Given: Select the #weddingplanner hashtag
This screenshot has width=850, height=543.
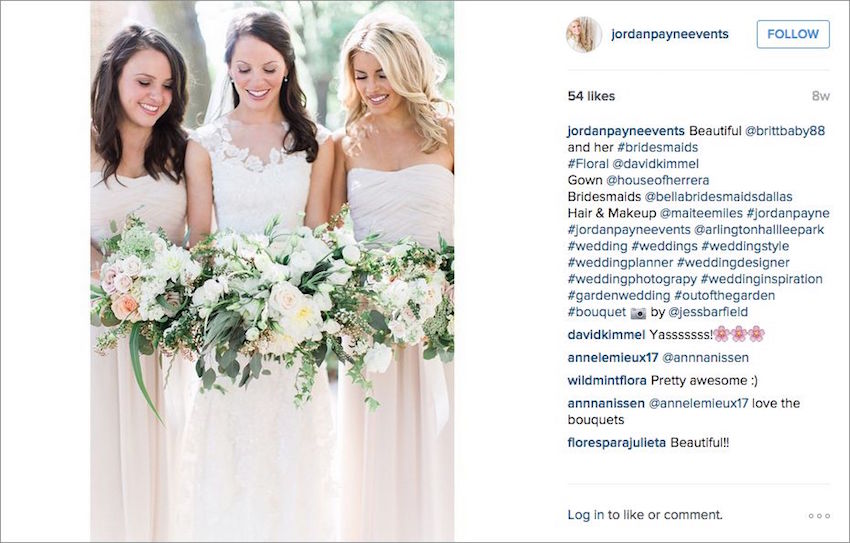Looking at the screenshot, I should [x=620, y=263].
